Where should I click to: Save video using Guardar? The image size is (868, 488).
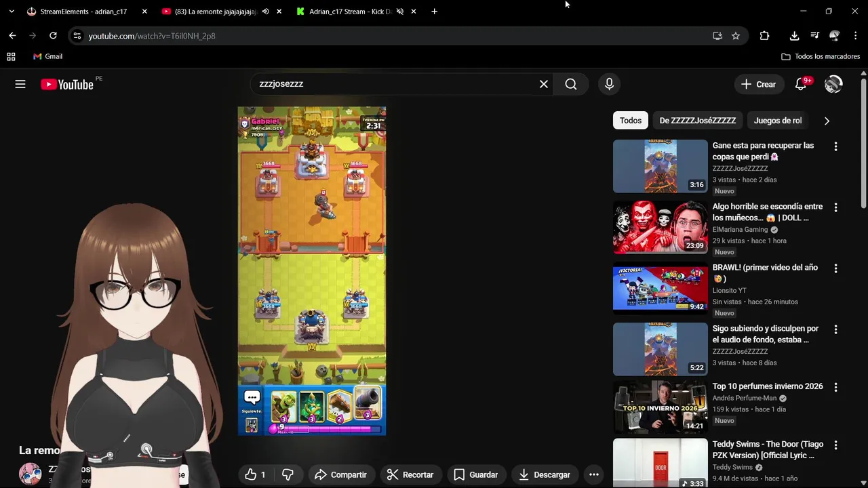(475, 474)
